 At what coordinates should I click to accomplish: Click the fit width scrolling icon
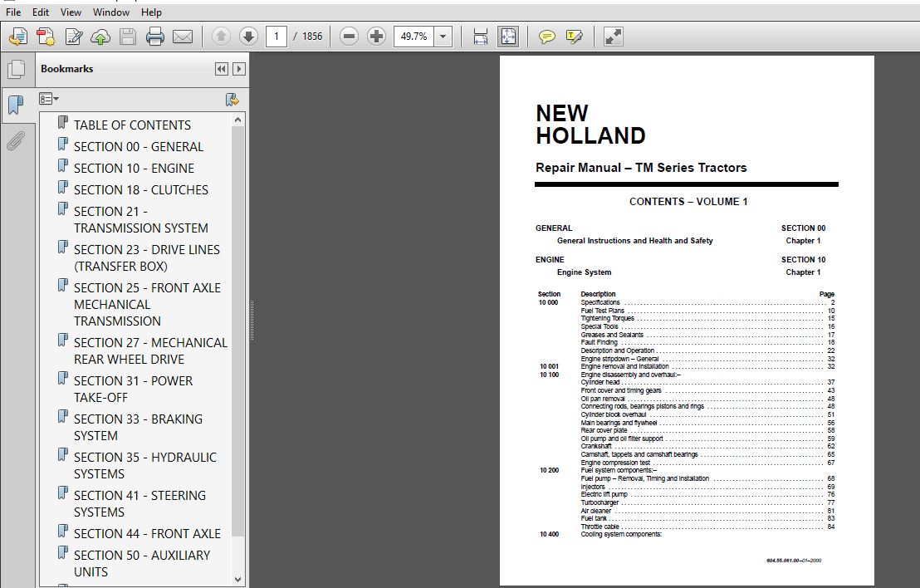point(481,37)
